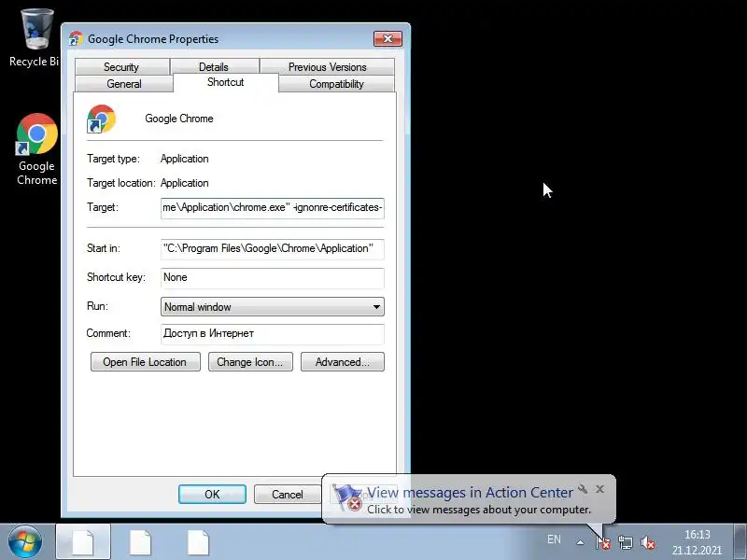Click the large Chrome shortcut icon in the dialog
The image size is (747, 560).
pyautogui.click(x=101, y=119)
